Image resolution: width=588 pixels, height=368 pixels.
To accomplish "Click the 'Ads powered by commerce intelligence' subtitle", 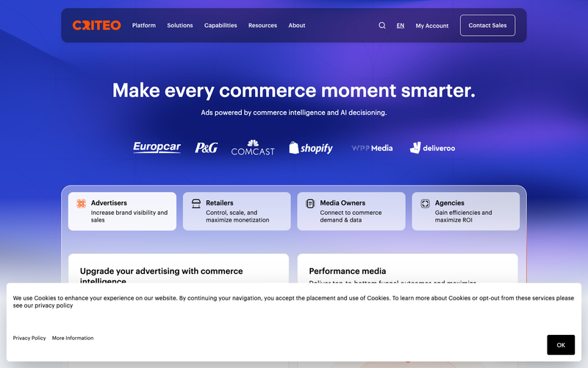I will click(x=293, y=113).
